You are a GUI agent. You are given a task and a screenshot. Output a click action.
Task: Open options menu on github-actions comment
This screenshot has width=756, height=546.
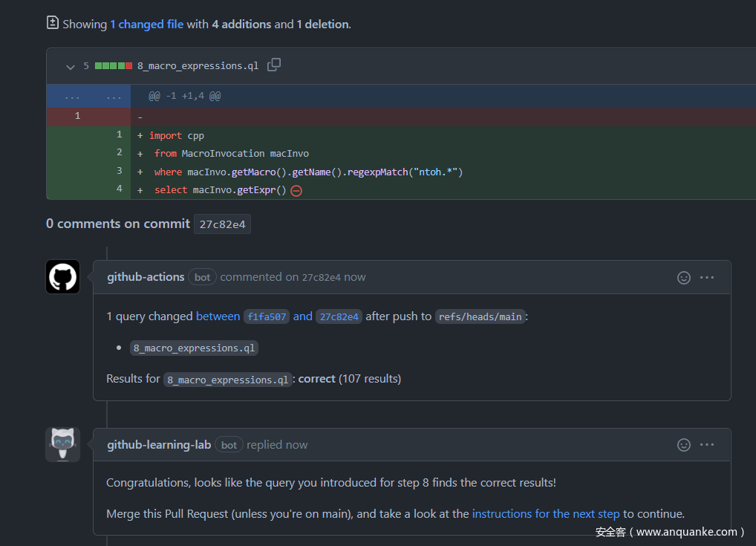(707, 277)
